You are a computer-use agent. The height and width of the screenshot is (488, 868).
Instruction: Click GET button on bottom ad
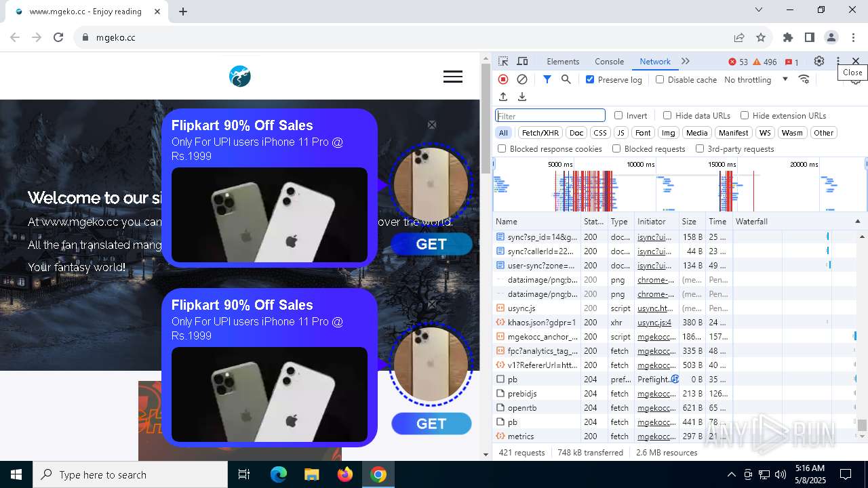431,424
